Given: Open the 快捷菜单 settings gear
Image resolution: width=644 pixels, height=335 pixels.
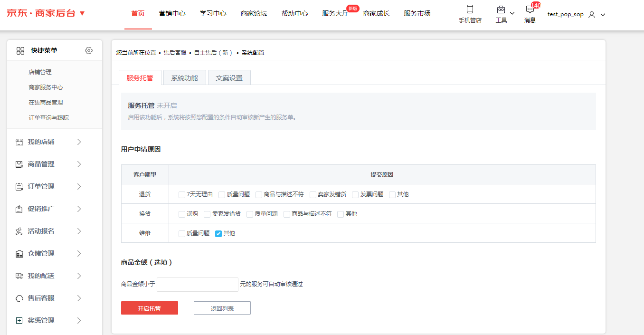Looking at the screenshot, I should tap(89, 50).
